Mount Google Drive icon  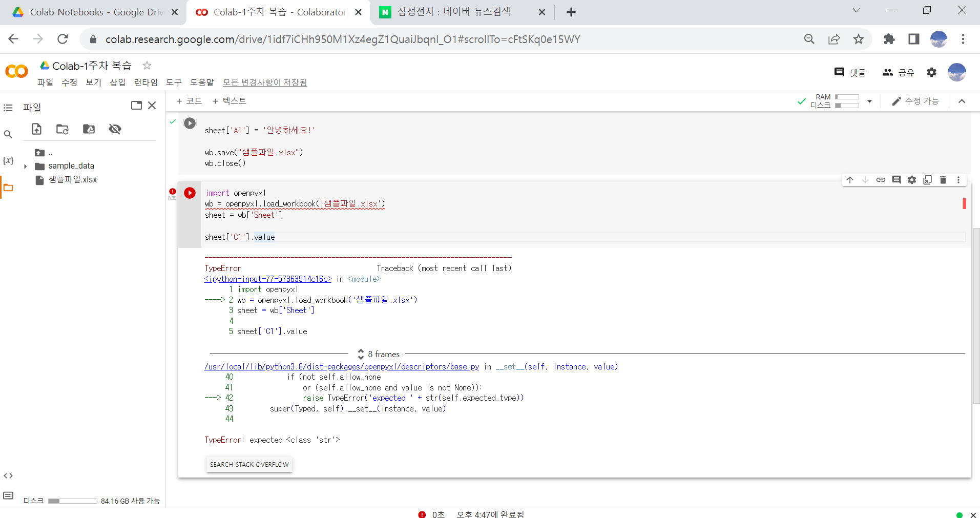pyautogui.click(x=89, y=129)
